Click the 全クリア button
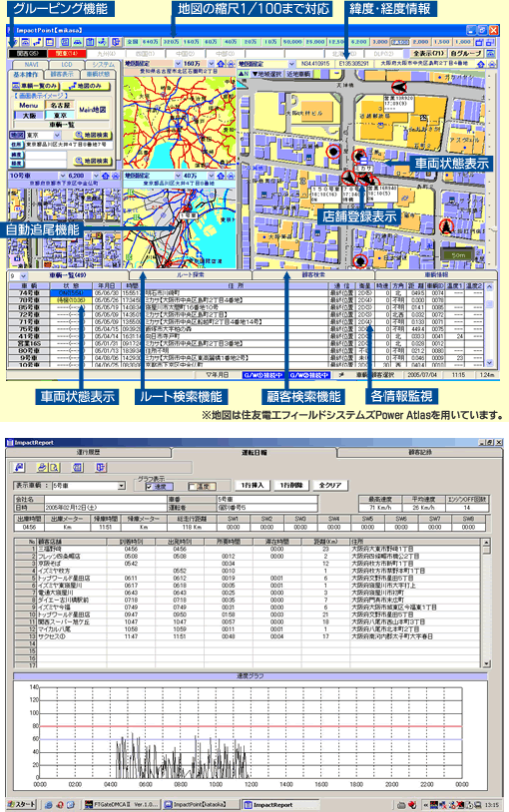Viewport: 509px width, 812px height. click(330, 485)
